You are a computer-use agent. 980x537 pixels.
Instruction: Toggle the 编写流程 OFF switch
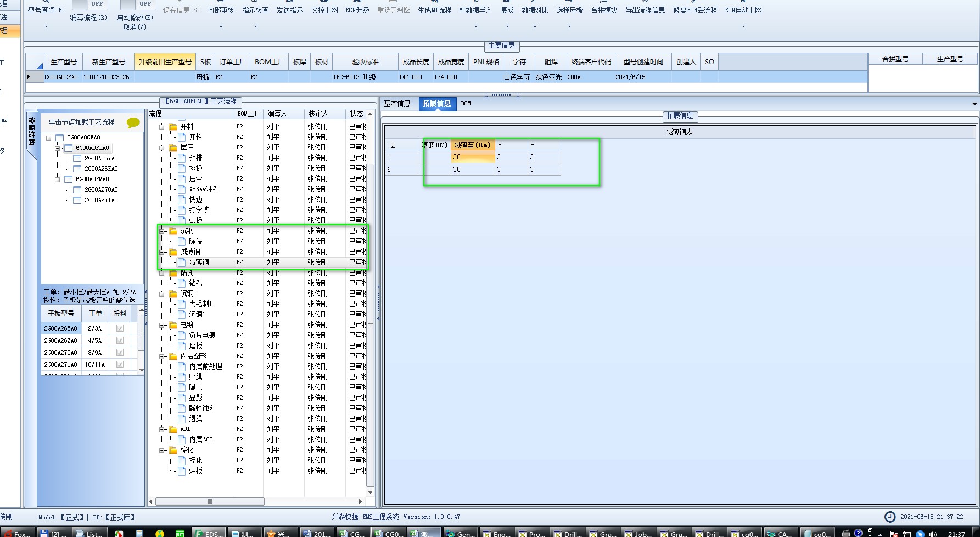(x=90, y=4)
